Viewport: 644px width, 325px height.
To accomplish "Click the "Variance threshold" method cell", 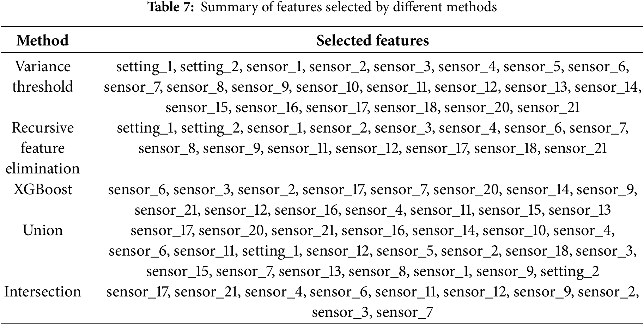I will pyautogui.click(x=42, y=76).
